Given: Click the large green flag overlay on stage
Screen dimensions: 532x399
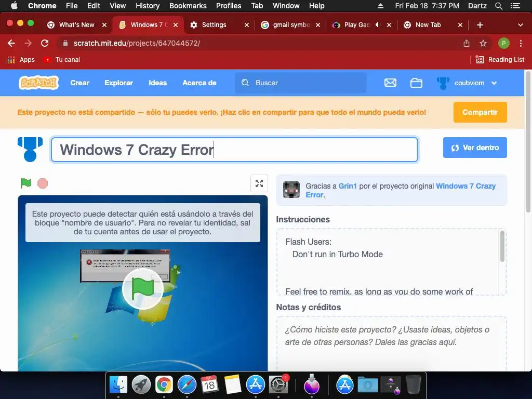Looking at the screenshot, I should (x=143, y=289).
